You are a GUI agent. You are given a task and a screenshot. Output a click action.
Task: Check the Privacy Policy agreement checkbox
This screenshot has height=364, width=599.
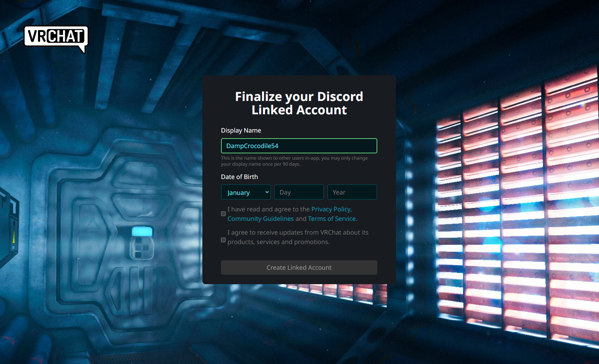(x=223, y=214)
